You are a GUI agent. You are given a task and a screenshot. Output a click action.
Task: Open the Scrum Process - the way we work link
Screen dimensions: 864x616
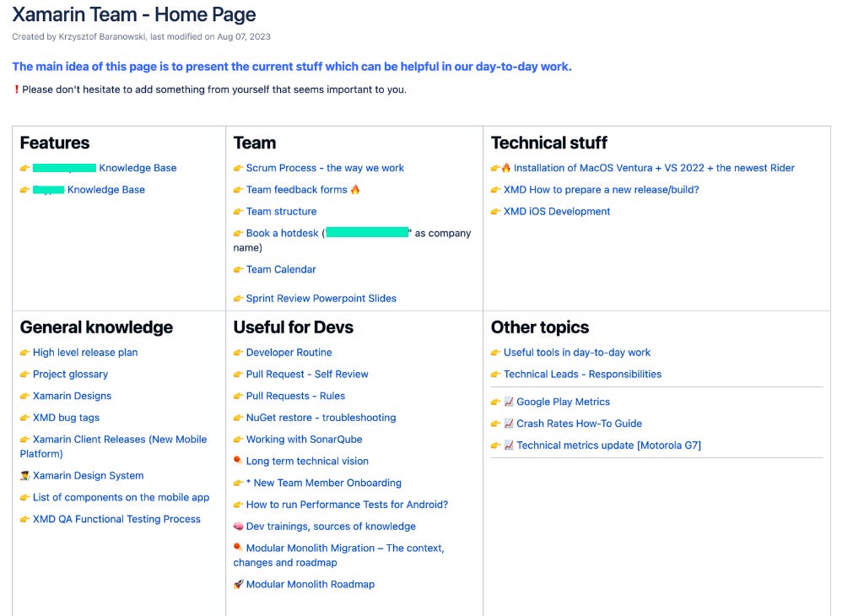point(325,168)
